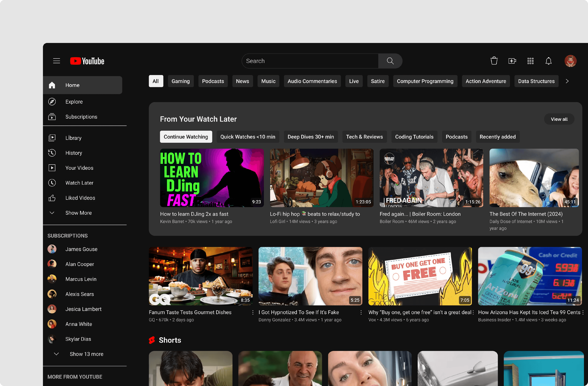Screen dimensions: 588x386
Task: Click View all in Watch Later
Action: coord(559,119)
